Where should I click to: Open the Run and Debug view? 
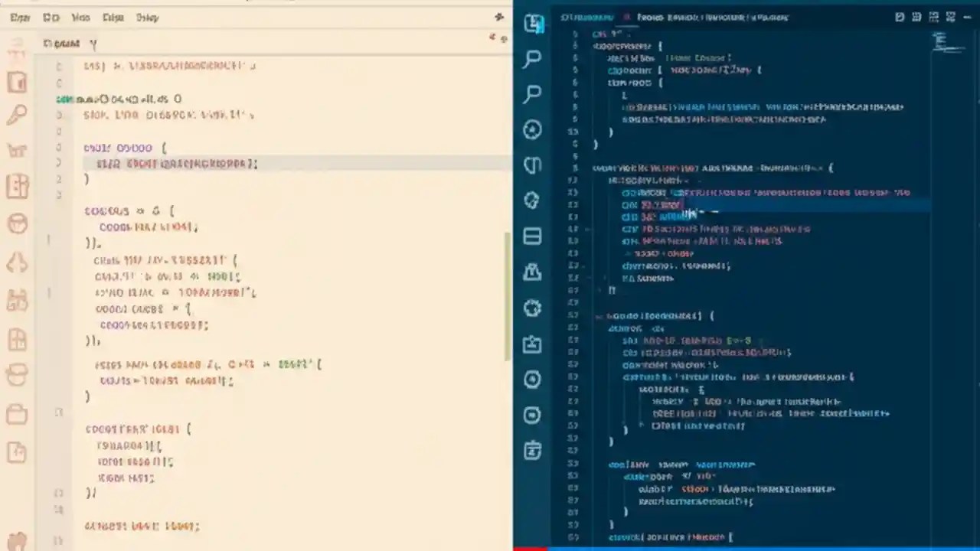532,130
